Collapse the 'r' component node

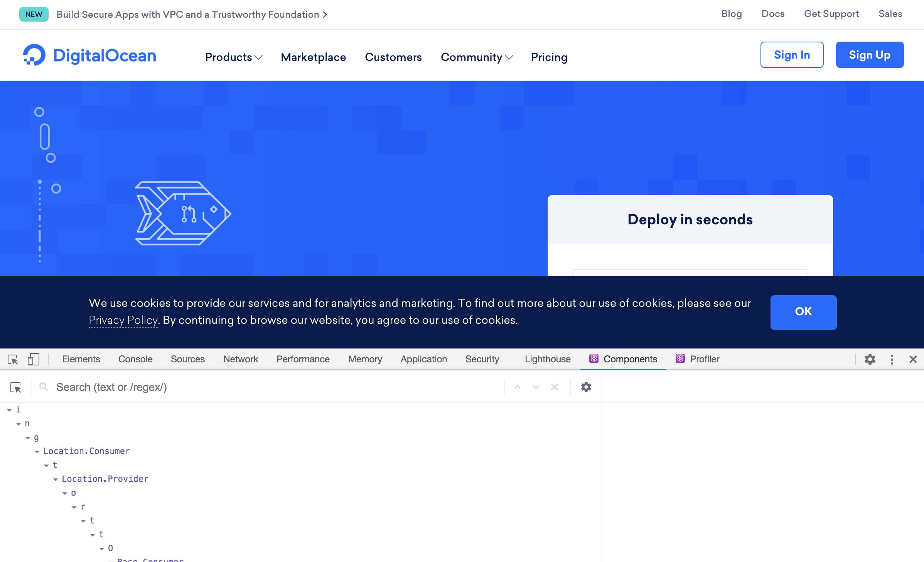point(74,507)
